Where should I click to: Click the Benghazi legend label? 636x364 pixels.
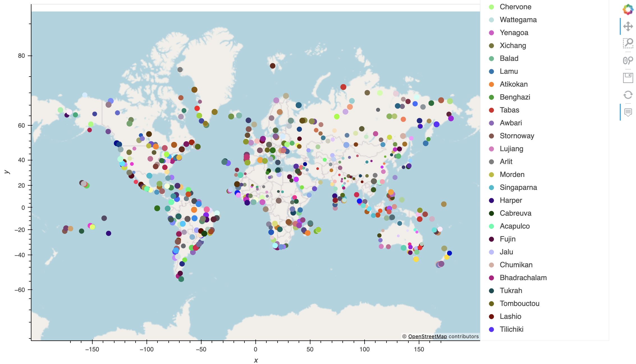(x=515, y=97)
